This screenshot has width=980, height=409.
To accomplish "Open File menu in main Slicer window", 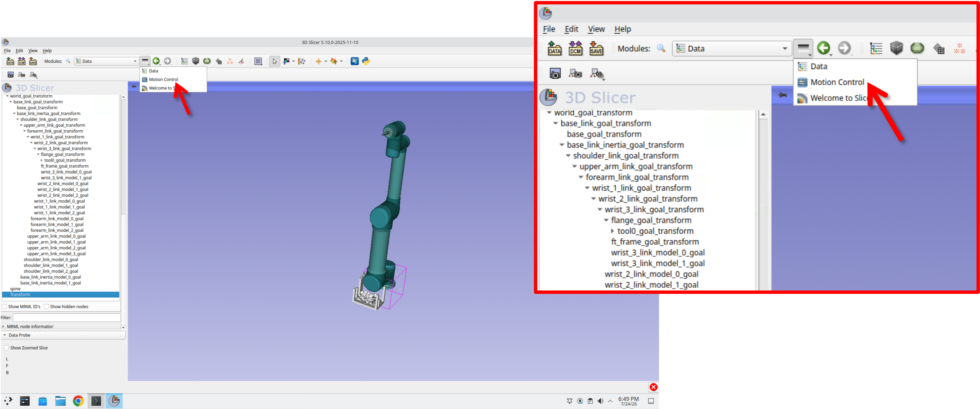I will [x=7, y=51].
